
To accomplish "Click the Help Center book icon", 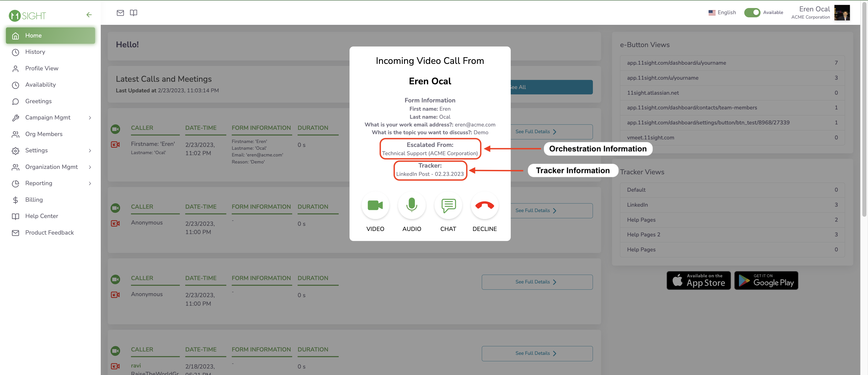I will [x=16, y=216].
